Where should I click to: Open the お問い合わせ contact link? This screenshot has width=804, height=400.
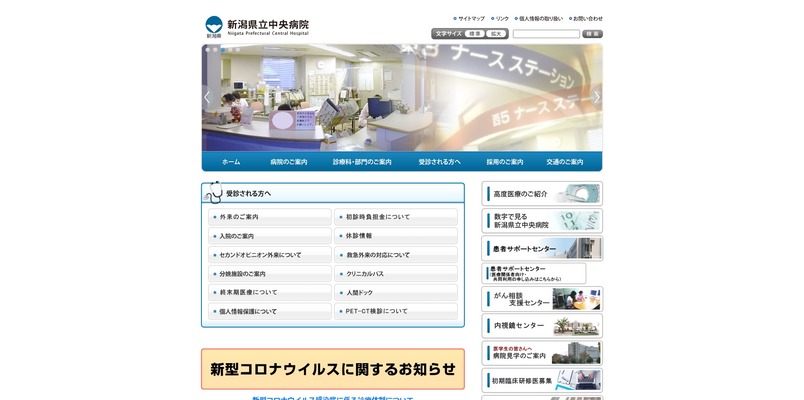[588, 18]
